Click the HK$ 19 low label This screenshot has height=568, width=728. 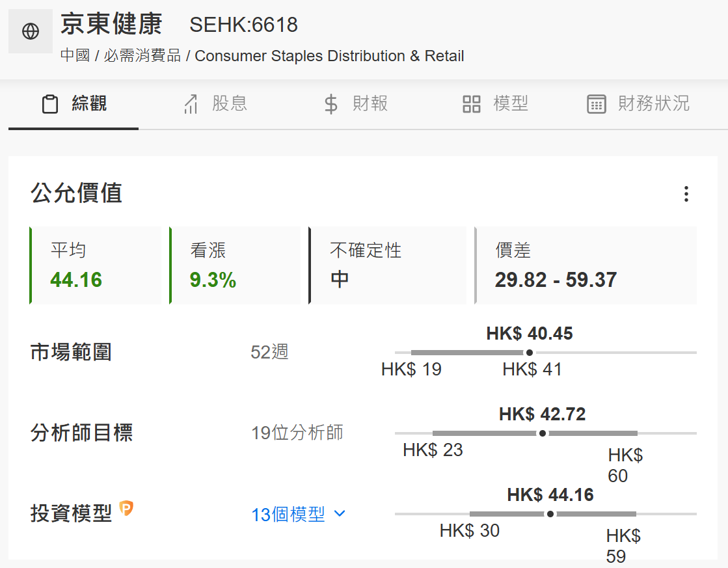tap(411, 370)
